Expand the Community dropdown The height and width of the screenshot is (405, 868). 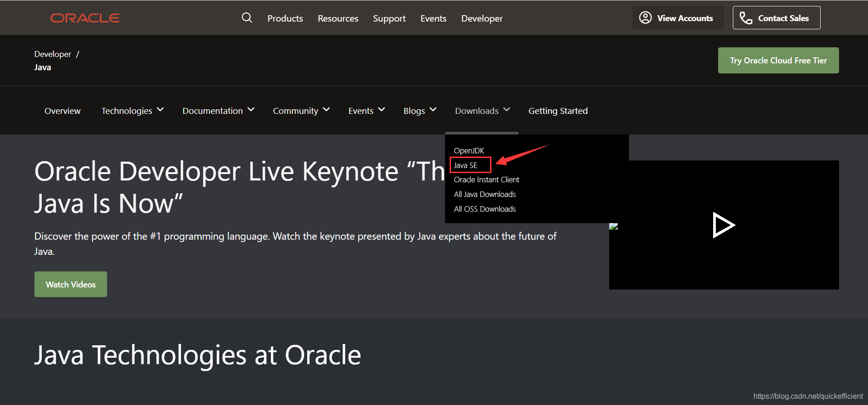[x=301, y=111]
